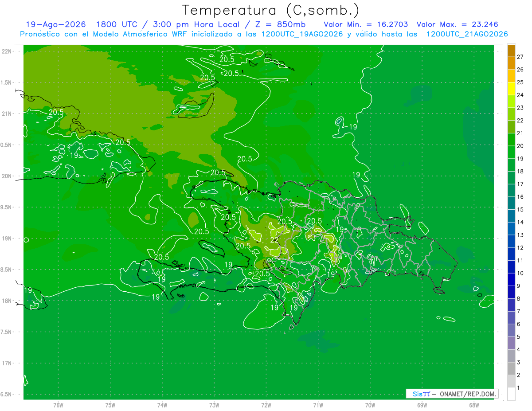The width and height of the screenshot is (532, 411).
Task: Click the "22N" latitude axis label
Action: point(6,51)
